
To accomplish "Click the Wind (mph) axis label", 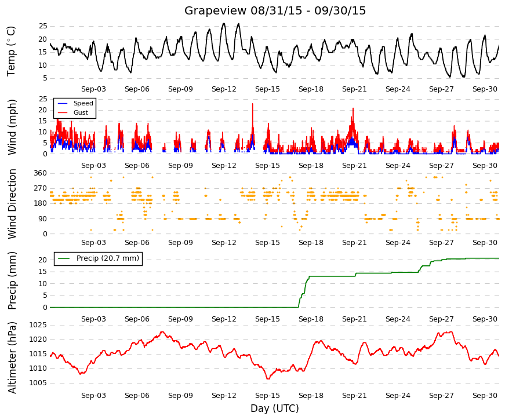I will coord(11,127).
